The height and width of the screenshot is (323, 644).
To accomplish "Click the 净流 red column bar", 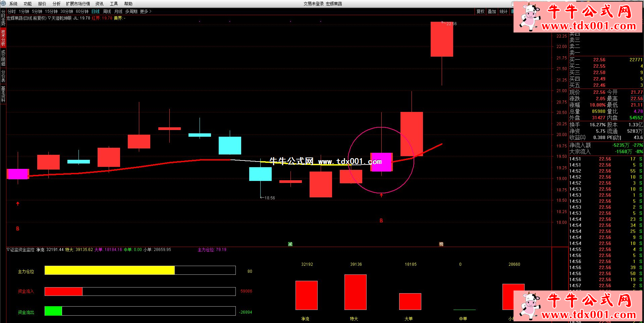I will pyautogui.click(x=306, y=295).
